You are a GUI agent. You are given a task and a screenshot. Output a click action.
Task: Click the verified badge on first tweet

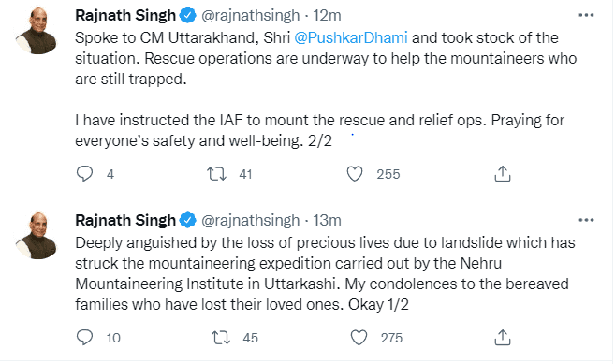coord(188,15)
